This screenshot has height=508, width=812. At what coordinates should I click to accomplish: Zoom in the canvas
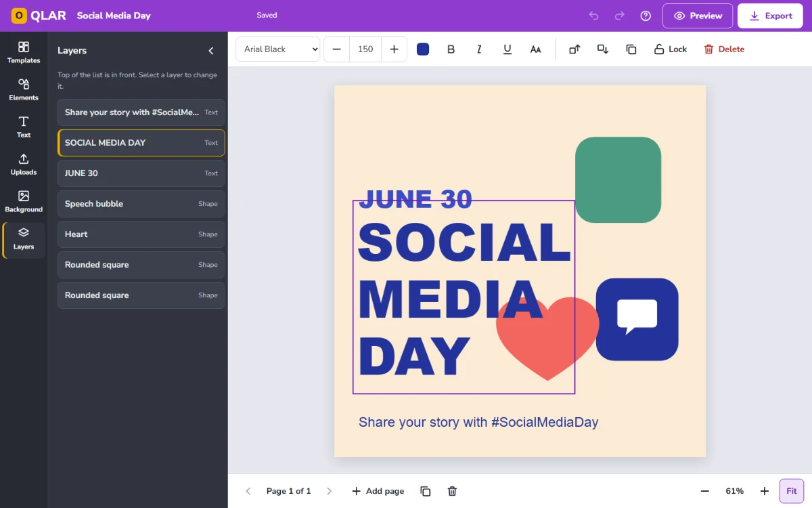[x=765, y=491]
